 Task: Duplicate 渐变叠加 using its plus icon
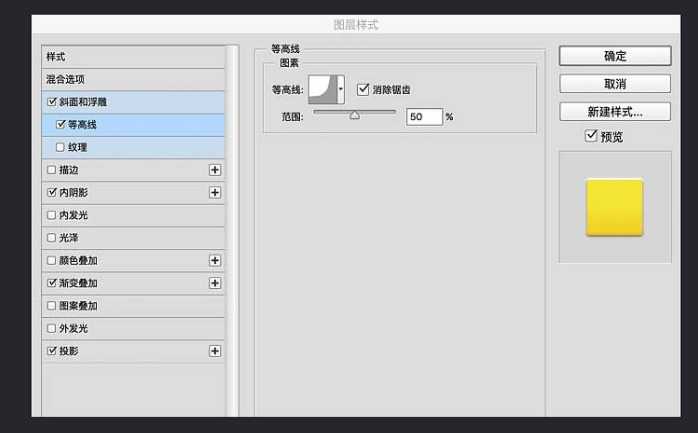click(214, 283)
